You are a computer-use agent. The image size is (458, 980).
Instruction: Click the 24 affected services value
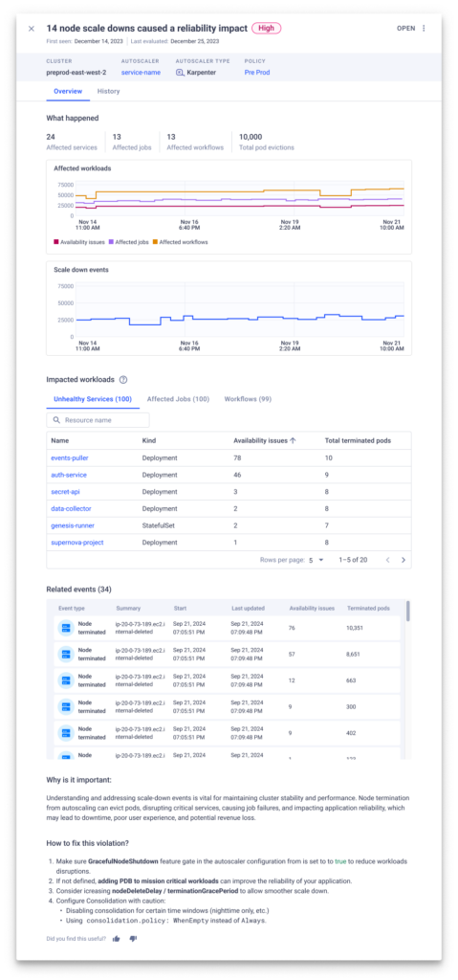click(51, 136)
